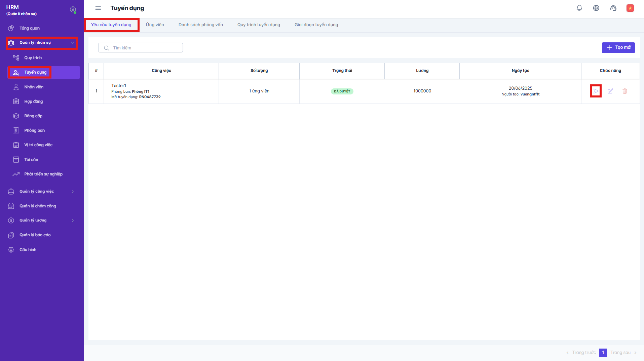Click the Tạo mới button
Image resolution: width=644 pixels, height=361 pixels.
[x=618, y=48]
